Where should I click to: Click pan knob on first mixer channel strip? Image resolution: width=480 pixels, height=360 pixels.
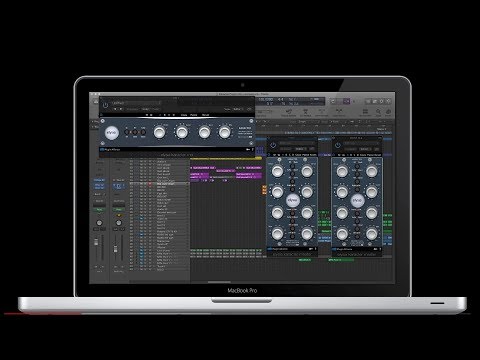(x=99, y=223)
